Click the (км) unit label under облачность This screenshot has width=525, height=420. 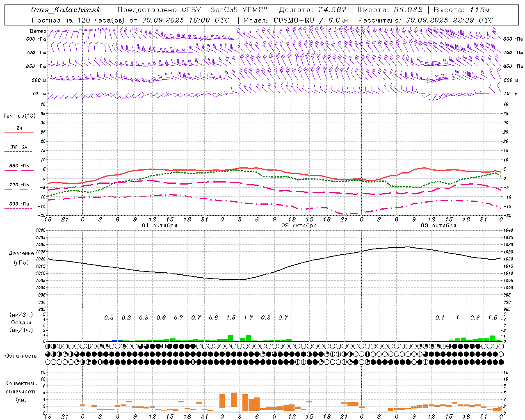[21, 399]
